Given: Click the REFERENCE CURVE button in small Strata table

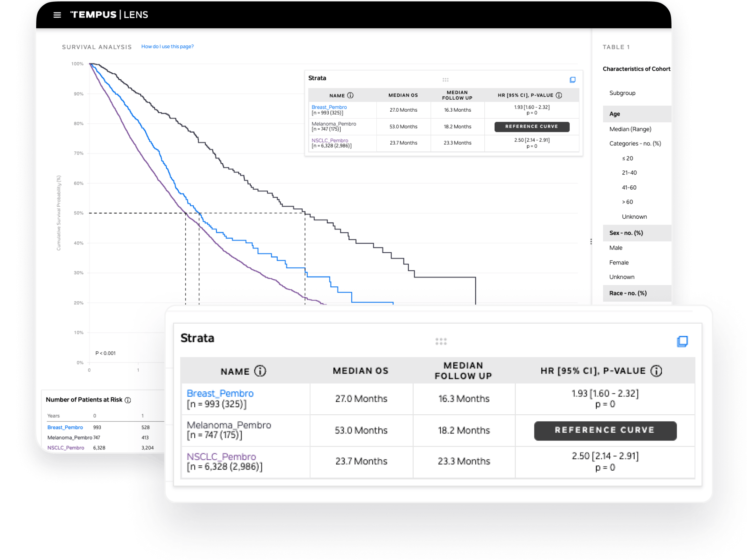Looking at the screenshot, I should 532,127.
